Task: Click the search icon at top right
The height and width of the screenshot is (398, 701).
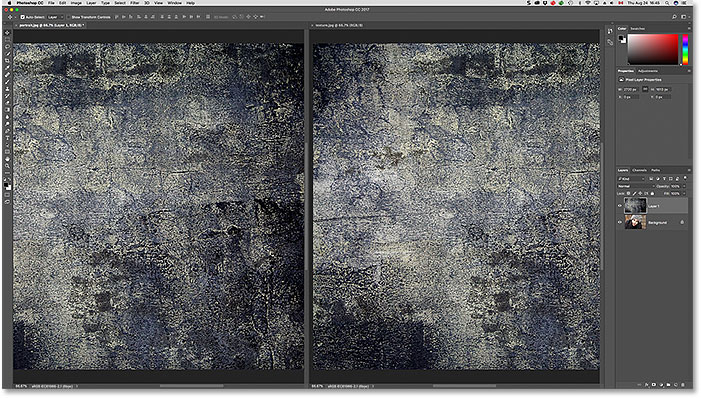Action: pyautogui.click(x=674, y=17)
